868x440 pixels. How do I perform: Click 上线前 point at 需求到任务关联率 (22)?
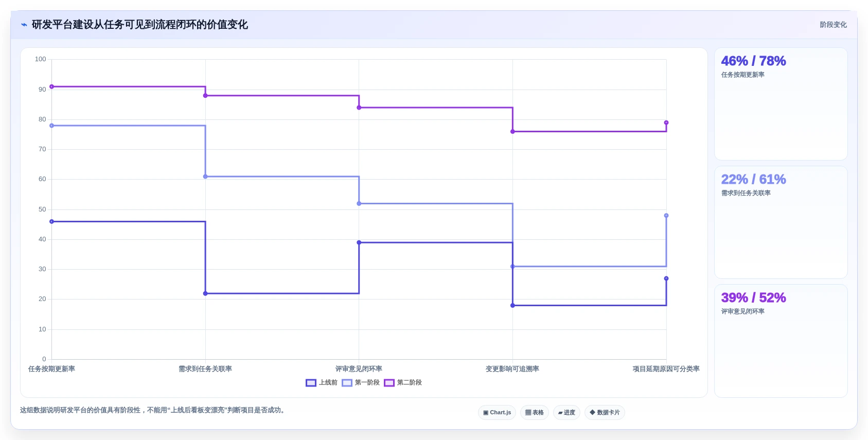click(x=205, y=293)
